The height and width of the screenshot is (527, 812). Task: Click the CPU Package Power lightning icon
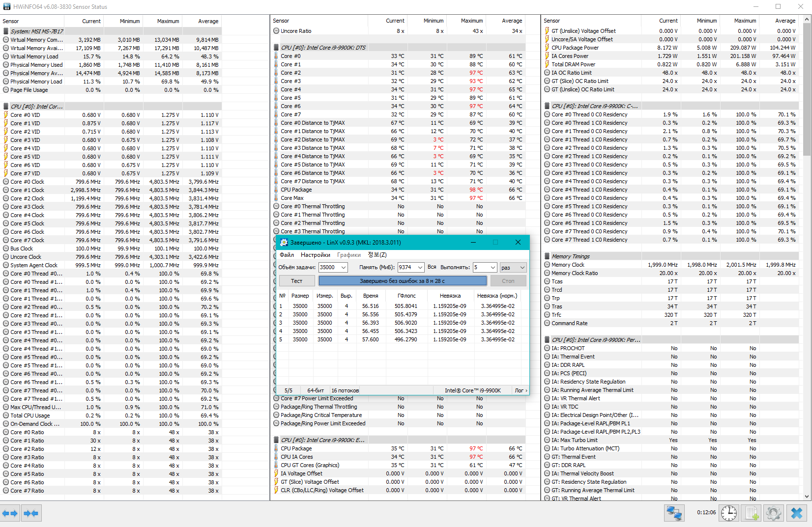click(x=547, y=48)
